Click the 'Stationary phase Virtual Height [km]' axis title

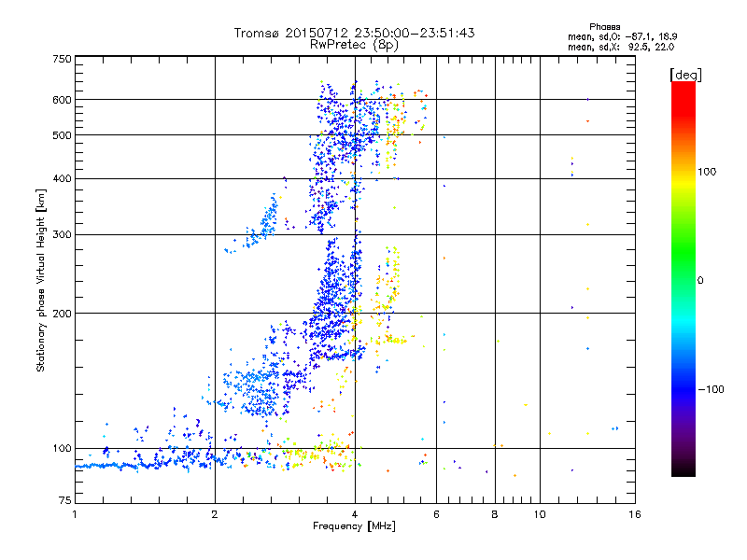41,280
